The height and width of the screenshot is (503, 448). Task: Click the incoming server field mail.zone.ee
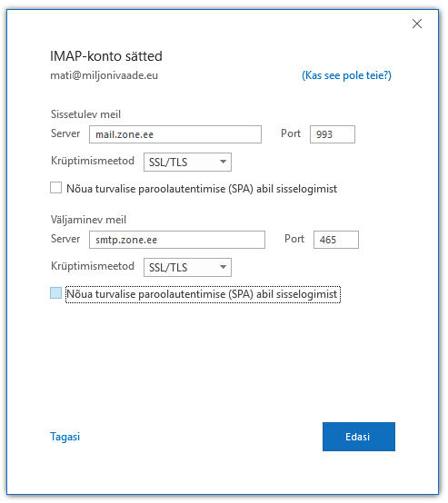pyautogui.click(x=175, y=134)
